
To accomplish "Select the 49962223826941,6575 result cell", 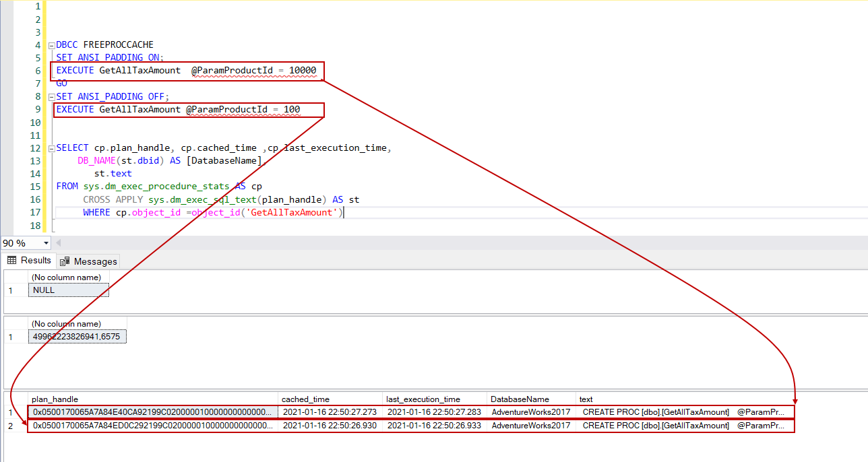I will (x=77, y=337).
